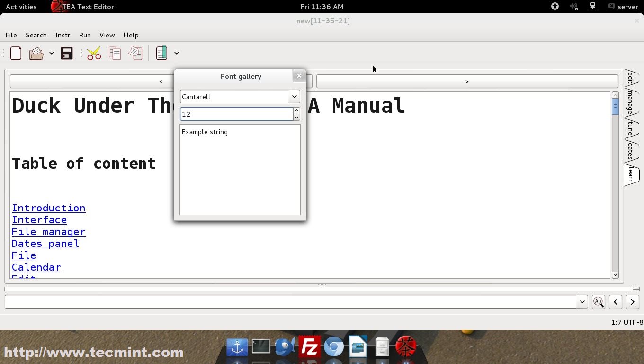Screen dimensions: 644x364
Task: Open a file using the folder toolbar icon
Action: pos(36,53)
